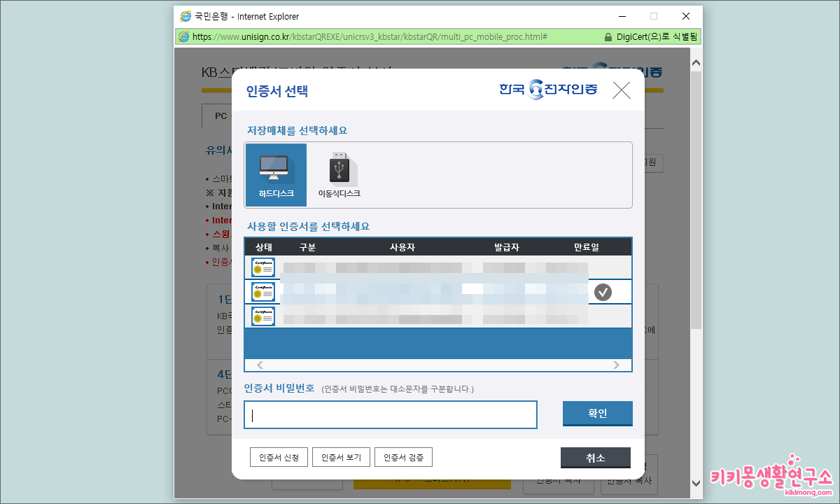The image size is (840, 504).
Task: Click the down arrow of the page scrollbar
Action: click(695, 483)
